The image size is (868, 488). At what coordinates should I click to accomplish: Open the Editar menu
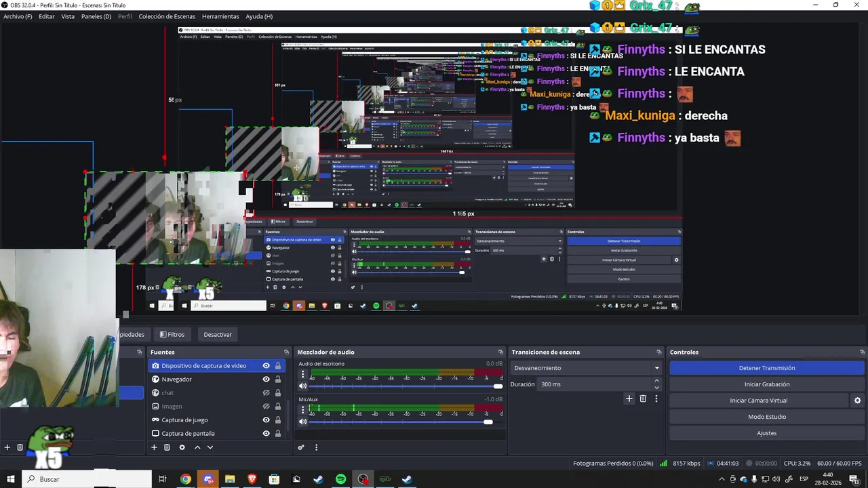click(x=47, y=16)
